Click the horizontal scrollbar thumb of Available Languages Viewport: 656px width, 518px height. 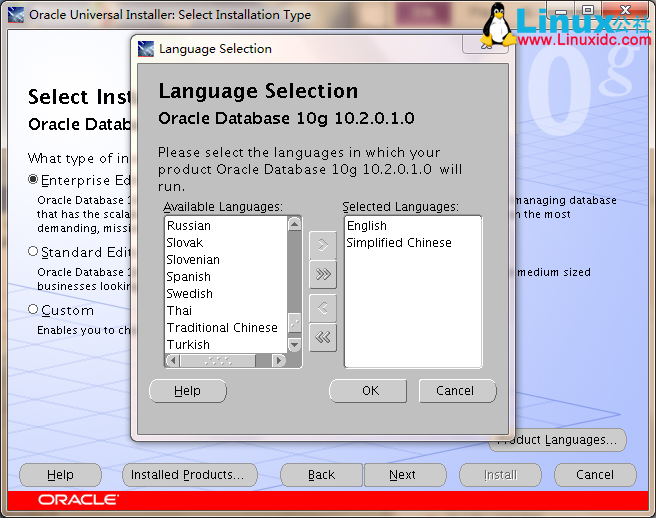coord(218,360)
